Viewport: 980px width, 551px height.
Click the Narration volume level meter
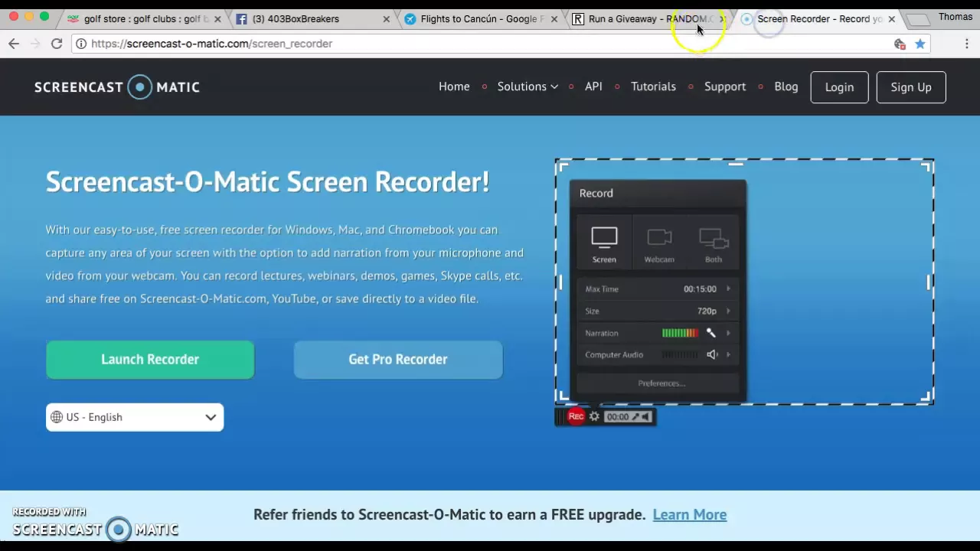(680, 333)
